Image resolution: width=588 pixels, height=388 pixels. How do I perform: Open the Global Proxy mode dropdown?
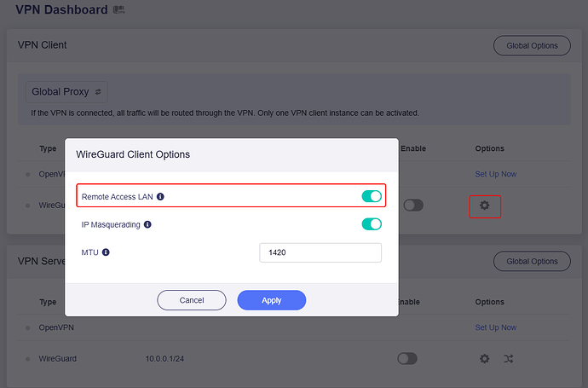pos(66,90)
